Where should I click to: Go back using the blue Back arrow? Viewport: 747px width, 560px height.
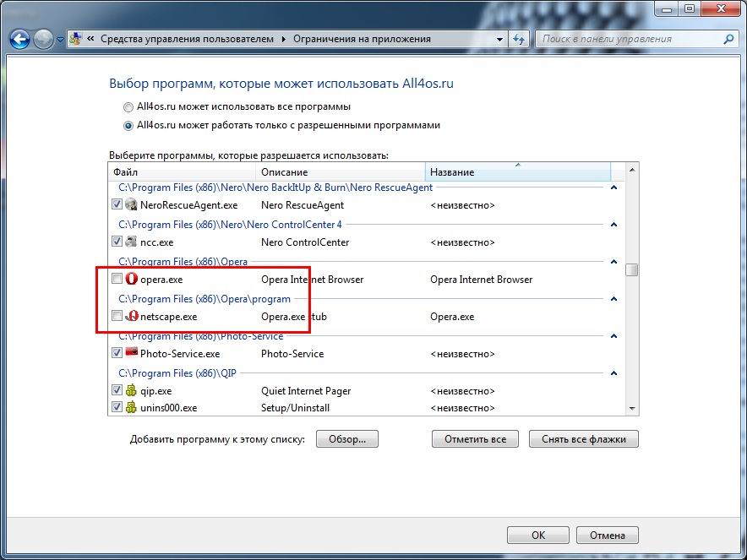19,40
